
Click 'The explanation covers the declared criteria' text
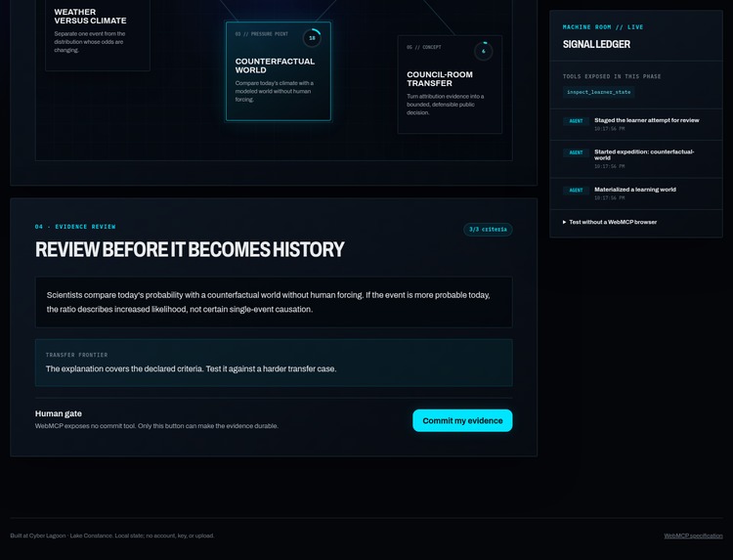click(191, 368)
